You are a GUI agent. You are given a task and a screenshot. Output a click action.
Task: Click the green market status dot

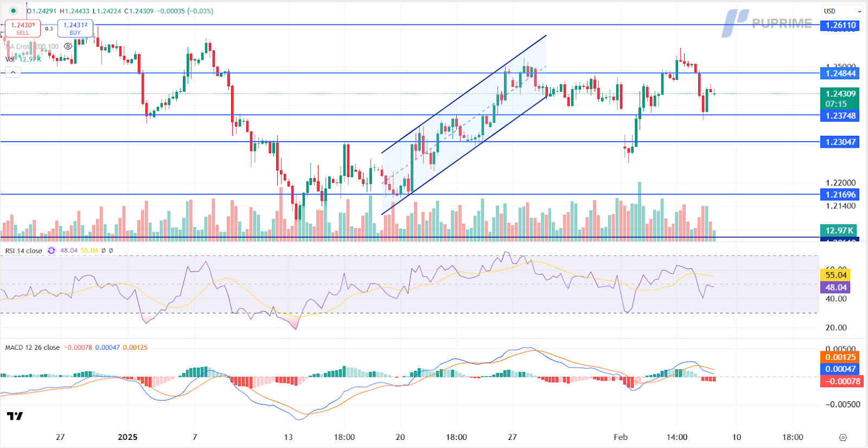point(13,11)
